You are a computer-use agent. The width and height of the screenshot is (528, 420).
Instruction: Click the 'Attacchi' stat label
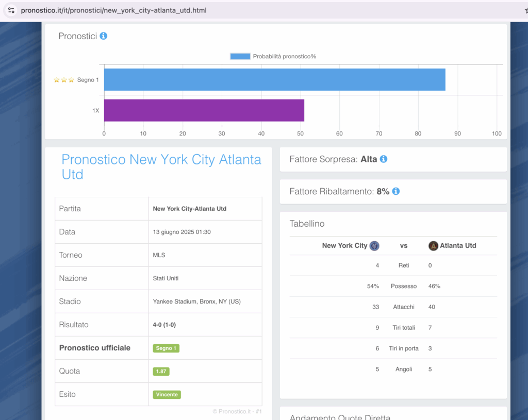click(404, 307)
